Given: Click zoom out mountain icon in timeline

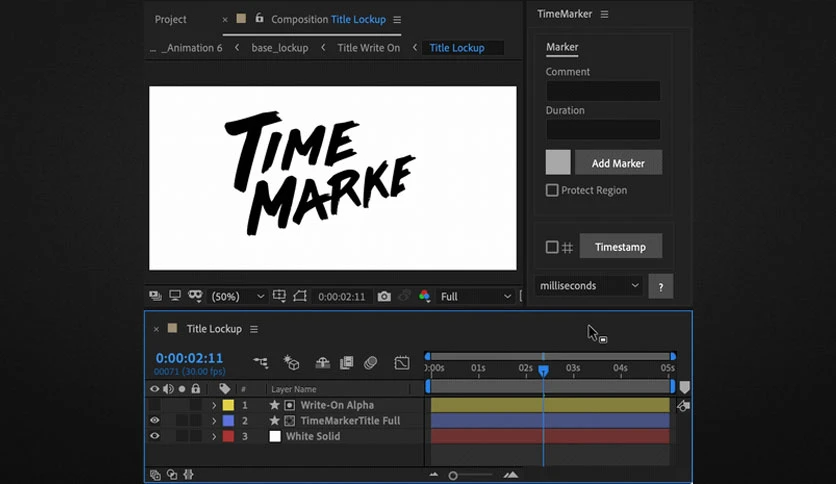Looking at the screenshot, I should 433,474.
